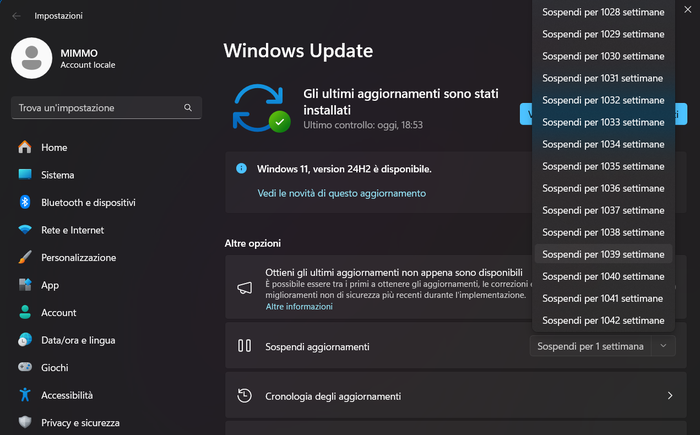Image resolution: width=700 pixels, height=435 pixels.
Task: Click the Rete e Internet wifi icon
Action: pyautogui.click(x=25, y=230)
